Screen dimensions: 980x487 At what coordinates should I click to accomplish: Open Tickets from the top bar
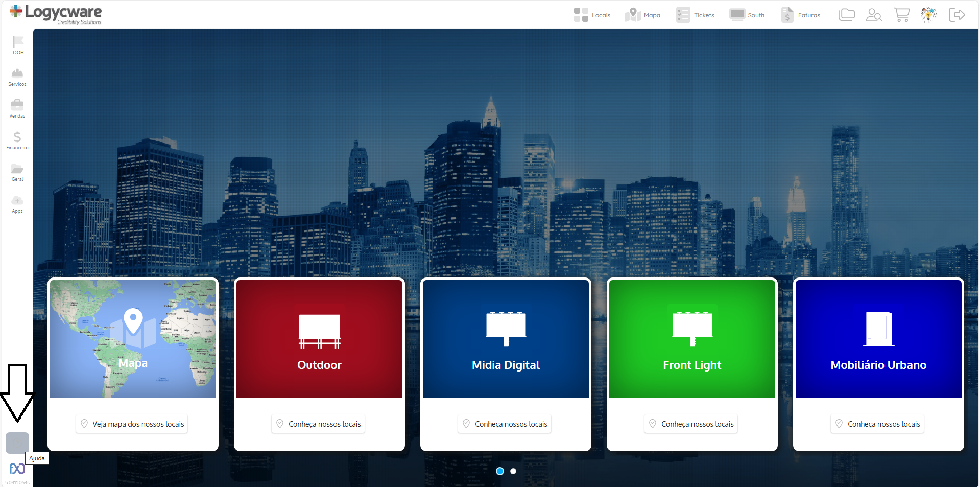[696, 15]
